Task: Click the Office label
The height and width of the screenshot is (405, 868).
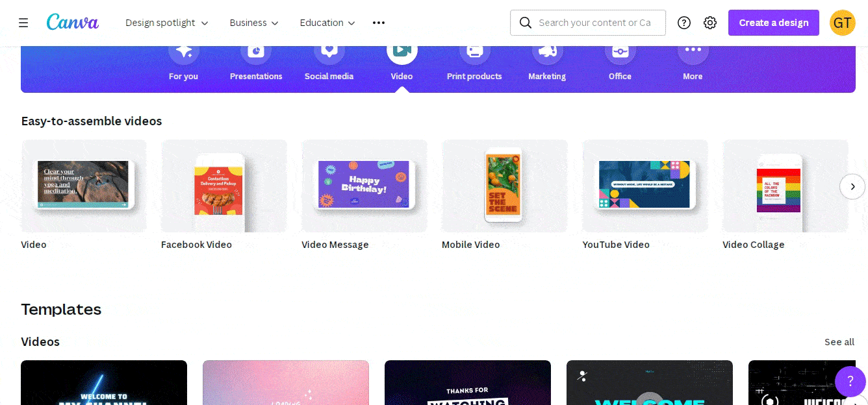Action: click(x=620, y=76)
